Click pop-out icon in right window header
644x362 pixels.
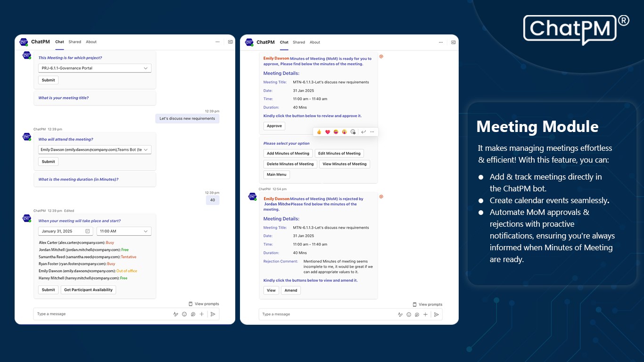[x=454, y=42]
